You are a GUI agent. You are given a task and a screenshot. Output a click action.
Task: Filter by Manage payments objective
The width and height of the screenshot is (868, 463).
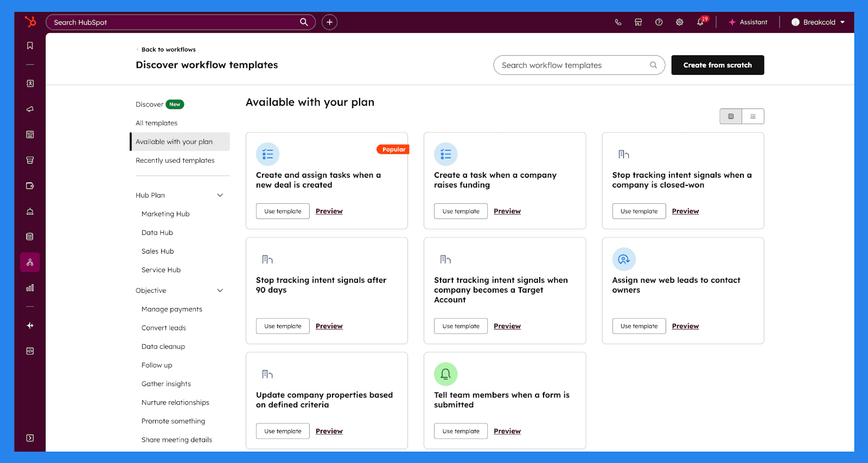(x=172, y=309)
